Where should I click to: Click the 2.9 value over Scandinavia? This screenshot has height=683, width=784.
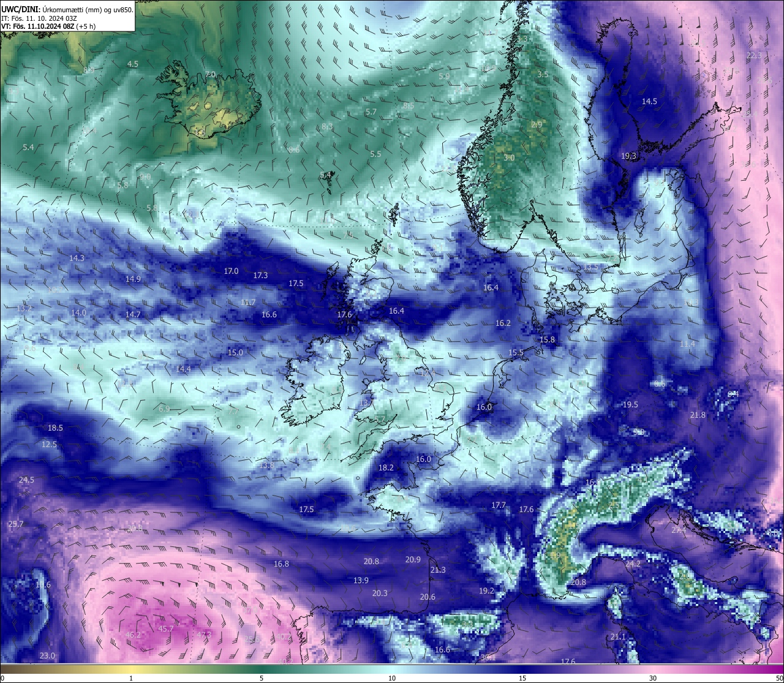pos(537,124)
